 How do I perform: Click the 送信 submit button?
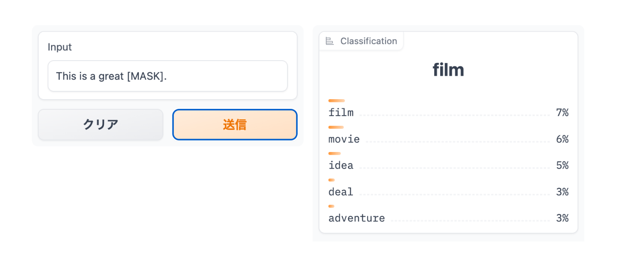[x=235, y=124]
